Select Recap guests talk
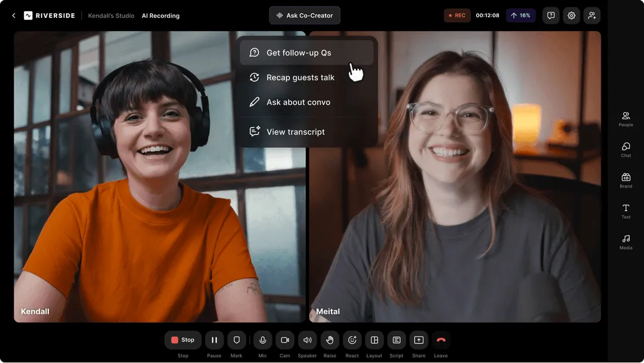The width and height of the screenshot is (644, 363). 306,77
